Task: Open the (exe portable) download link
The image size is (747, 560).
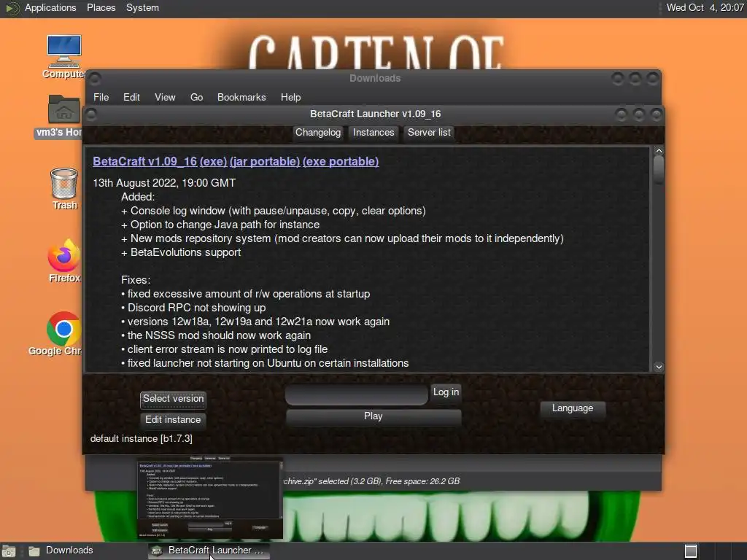Action: coord(341,161)
